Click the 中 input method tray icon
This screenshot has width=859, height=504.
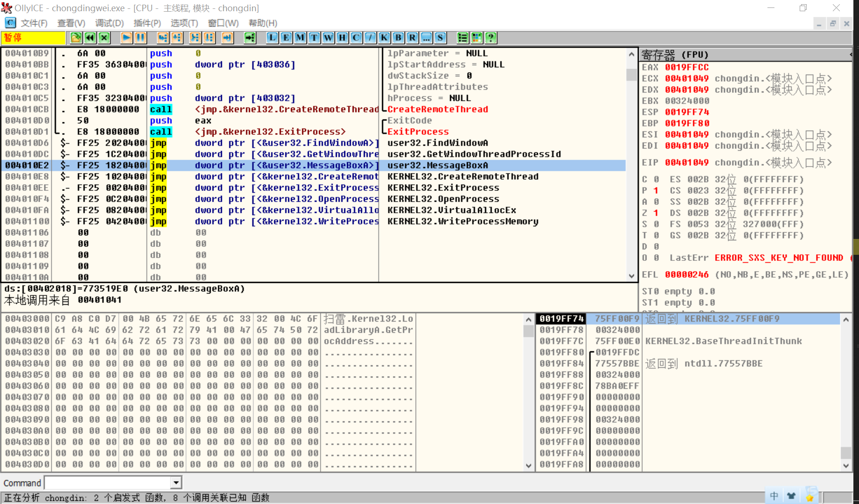[774, 496]
